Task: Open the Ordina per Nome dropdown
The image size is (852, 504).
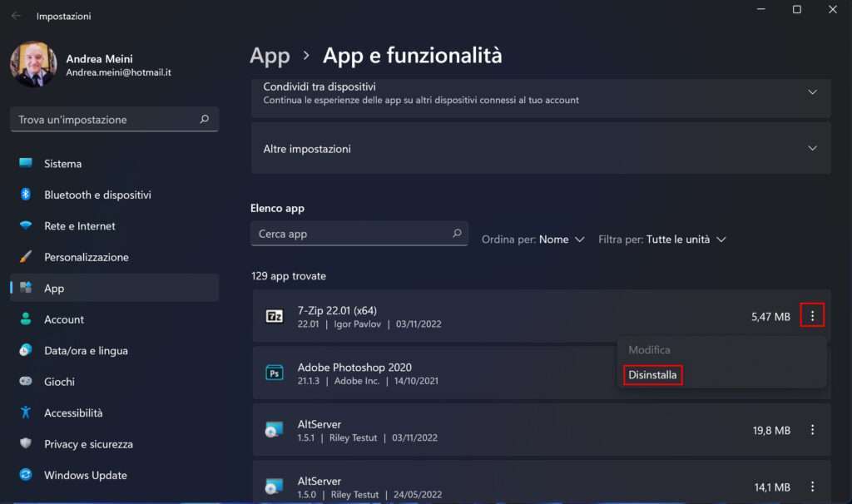Action: pos(533,240)
